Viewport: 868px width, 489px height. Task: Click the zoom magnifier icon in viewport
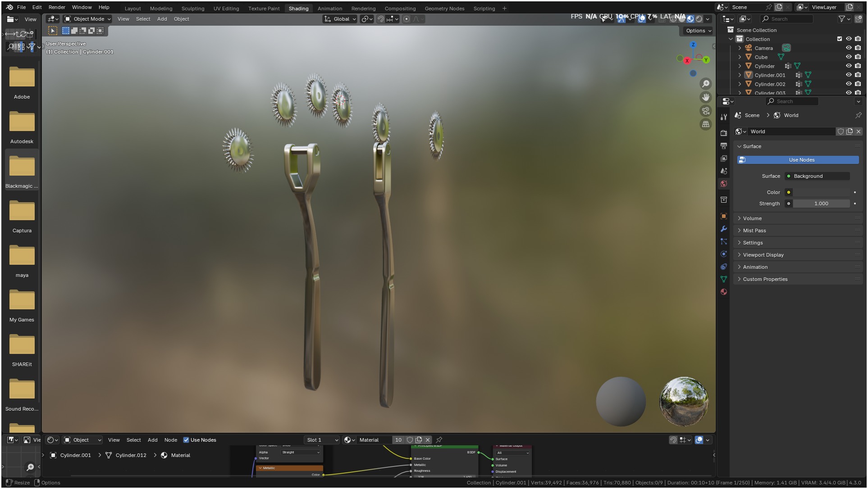tap(706, 84)
